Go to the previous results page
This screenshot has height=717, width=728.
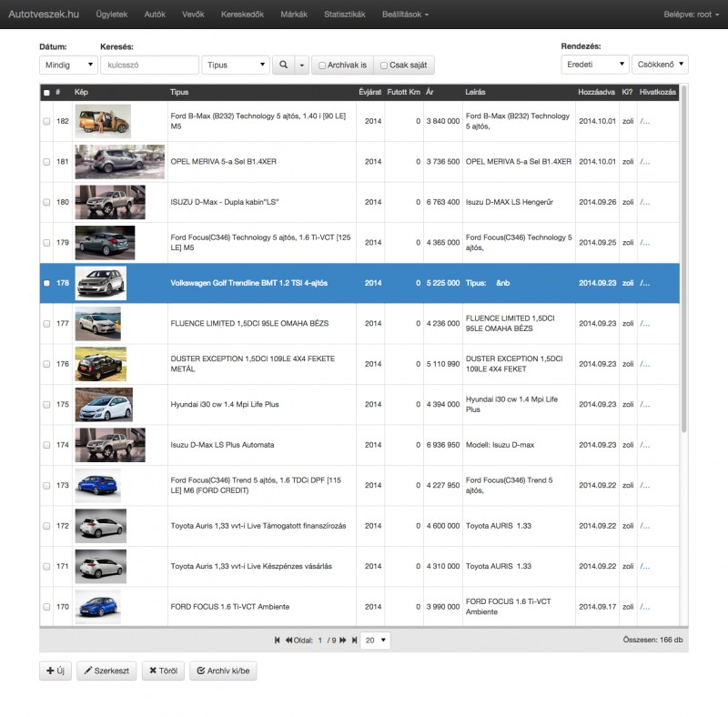pos(288,641)
